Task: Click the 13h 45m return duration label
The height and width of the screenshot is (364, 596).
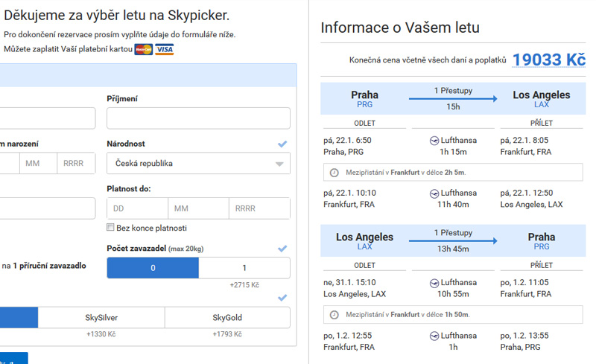Action: coord(453,249)
